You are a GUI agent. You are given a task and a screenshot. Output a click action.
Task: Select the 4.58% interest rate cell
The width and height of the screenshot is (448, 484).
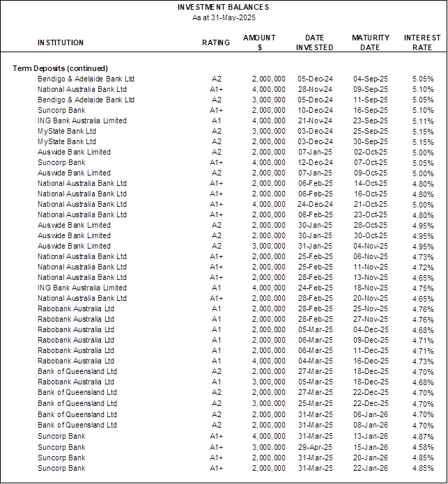pos(423,447)
